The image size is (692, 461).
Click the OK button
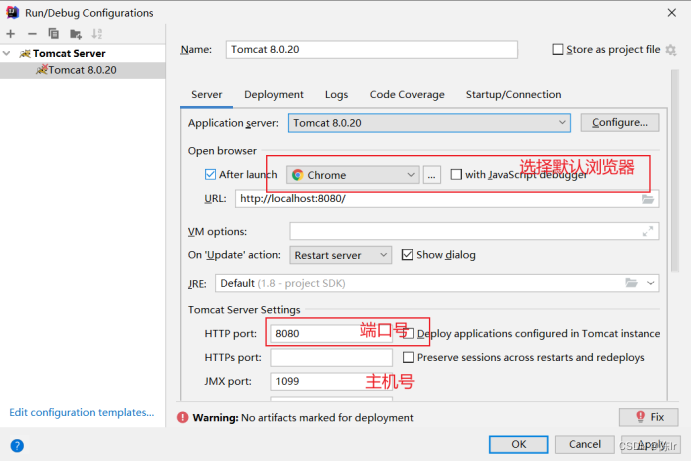pos(519,444)
